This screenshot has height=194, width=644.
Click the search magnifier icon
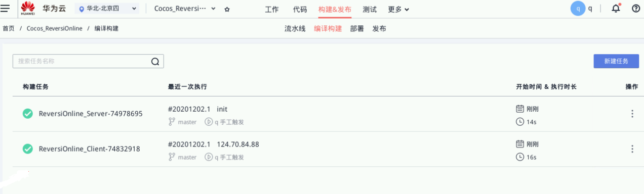(155, 62)
